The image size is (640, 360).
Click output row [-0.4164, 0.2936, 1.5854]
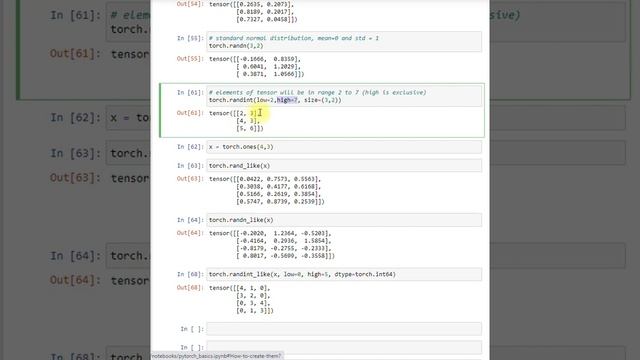(x=283, y=241)
